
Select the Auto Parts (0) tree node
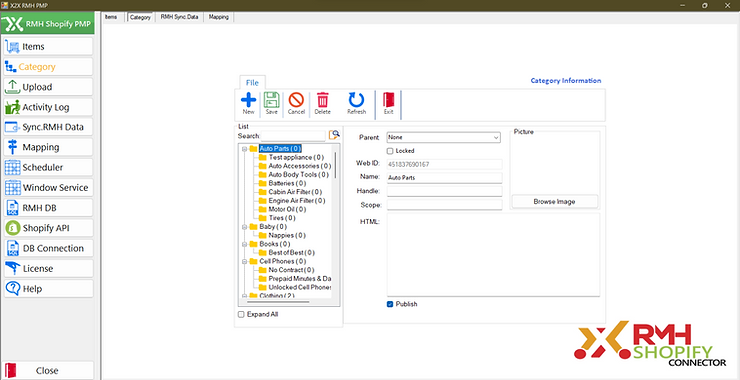coord(280,149)
